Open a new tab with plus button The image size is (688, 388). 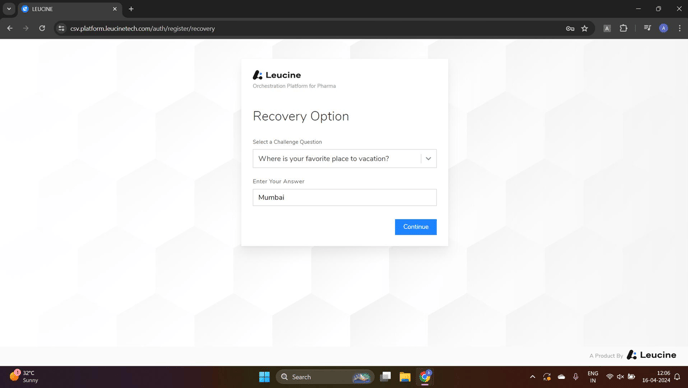[x=131, y=9]
